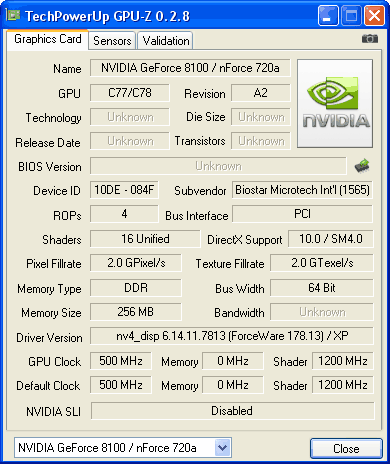The height and width of the screenshot is (464, 390).
Task: Click the Driver Version field nv4_disp
Action: click(232, 336)
